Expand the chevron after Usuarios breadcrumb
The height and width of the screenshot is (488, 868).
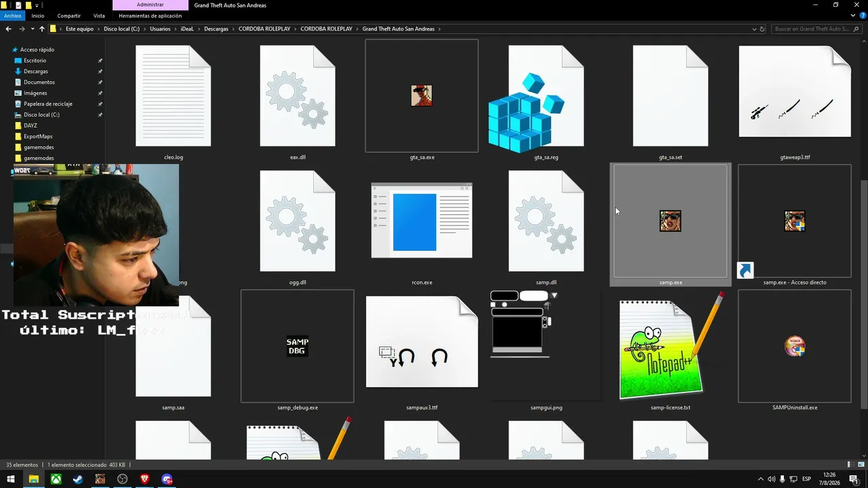[176, 29]
